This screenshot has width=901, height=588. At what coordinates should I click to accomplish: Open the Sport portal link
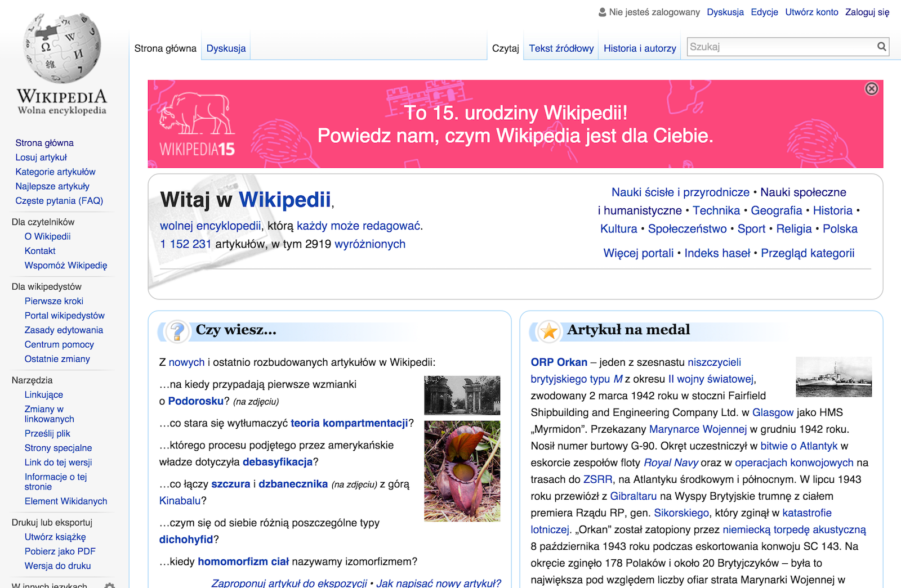[x=751, y=229]
